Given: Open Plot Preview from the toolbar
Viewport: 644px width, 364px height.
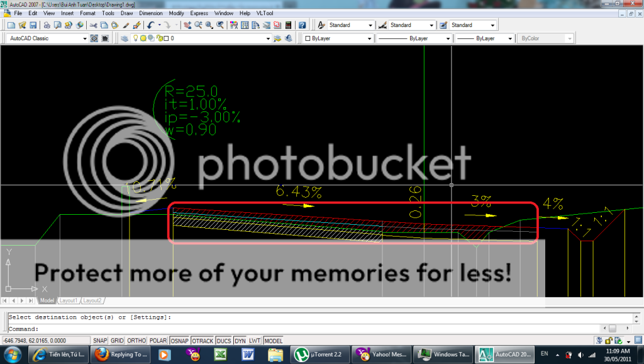Looking at the screenshot, I should [57, 25].
